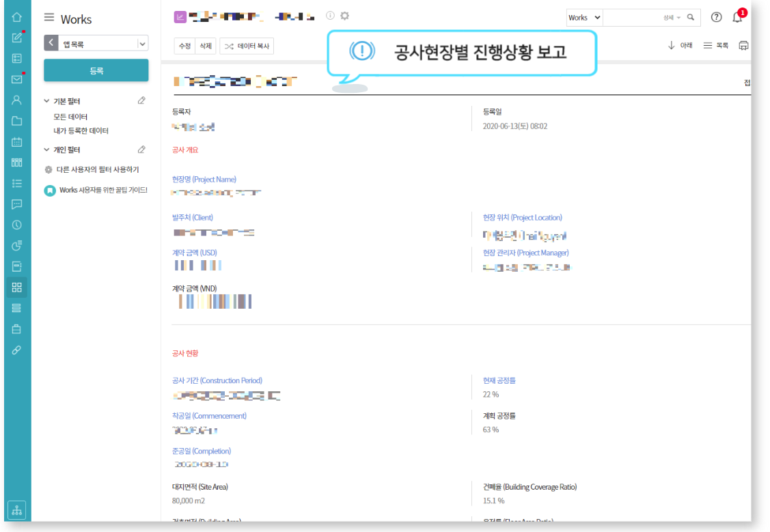Open the help question mark icon
The height and width of the screenshot is (532, 770).
pos(717,17)
